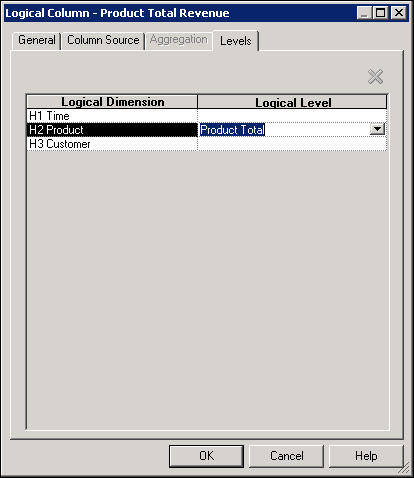The width and height of the screenshot is (414, 478).
Task: Click the Logical Level column header
Action: tap(292, 102)
